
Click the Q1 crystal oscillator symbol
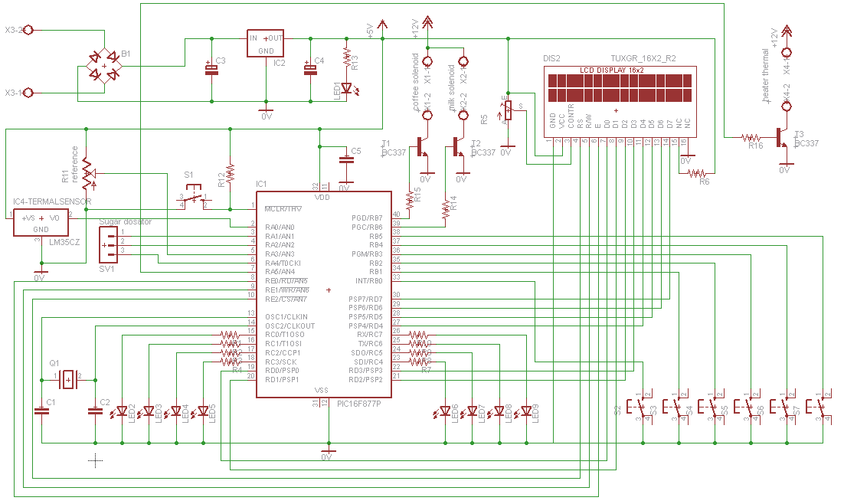[x=69, y=379]
